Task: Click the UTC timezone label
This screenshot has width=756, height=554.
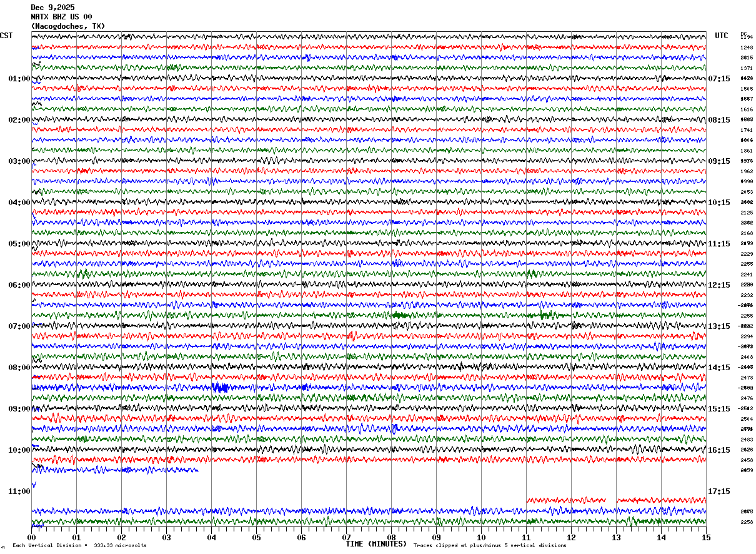Action: [x=722, y=36]
